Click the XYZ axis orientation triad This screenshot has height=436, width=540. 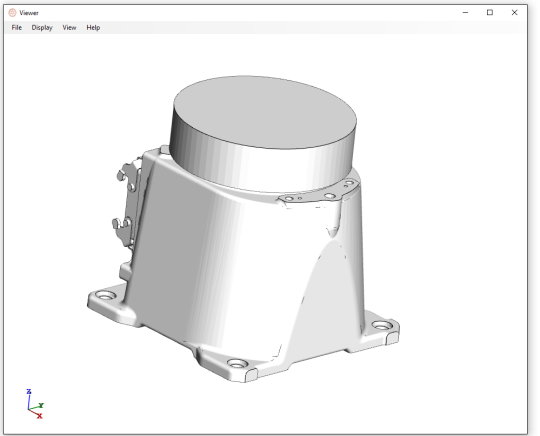pos(35,404)
